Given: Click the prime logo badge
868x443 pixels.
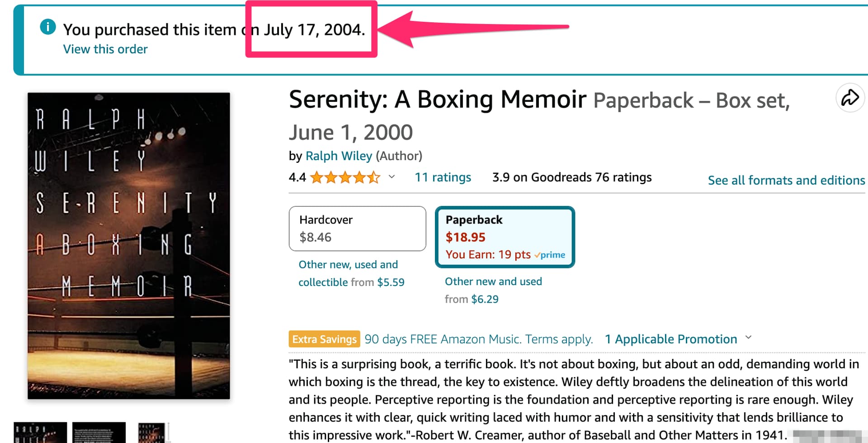Looking at the screenshot, I should 550,255.
